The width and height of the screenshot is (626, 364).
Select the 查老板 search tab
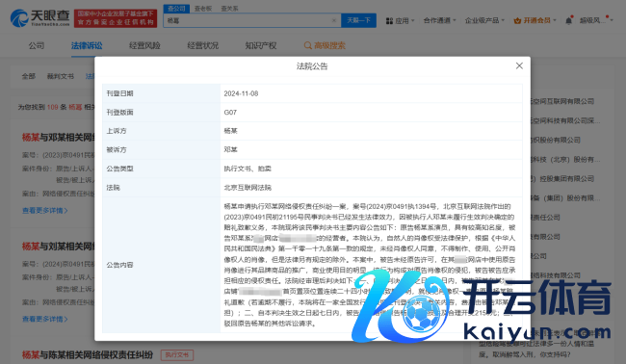tap(203, 9)
